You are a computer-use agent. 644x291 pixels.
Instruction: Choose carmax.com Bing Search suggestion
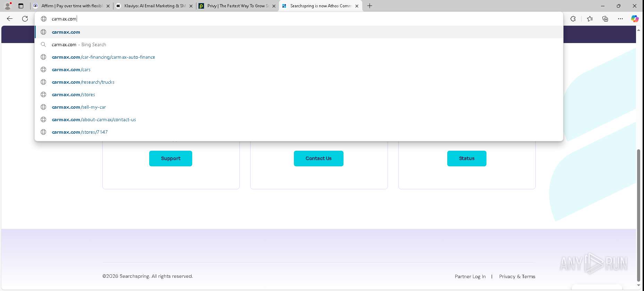(x=299, y=44)
